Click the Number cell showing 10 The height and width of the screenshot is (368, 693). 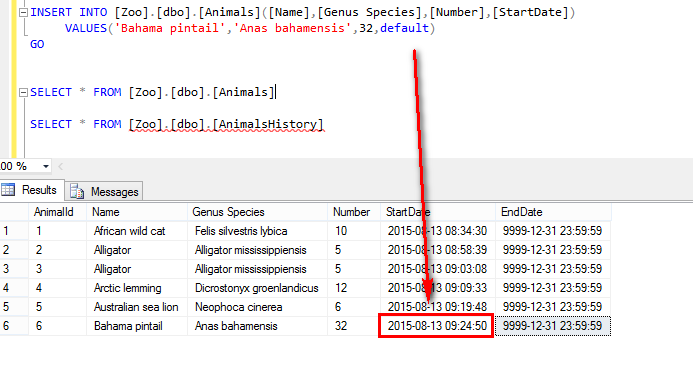click(354, 231)
